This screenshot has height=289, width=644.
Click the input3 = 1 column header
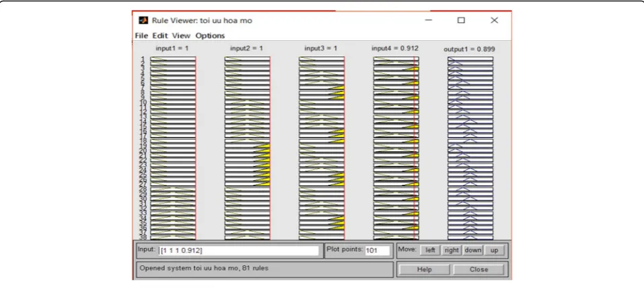[321, 48]
